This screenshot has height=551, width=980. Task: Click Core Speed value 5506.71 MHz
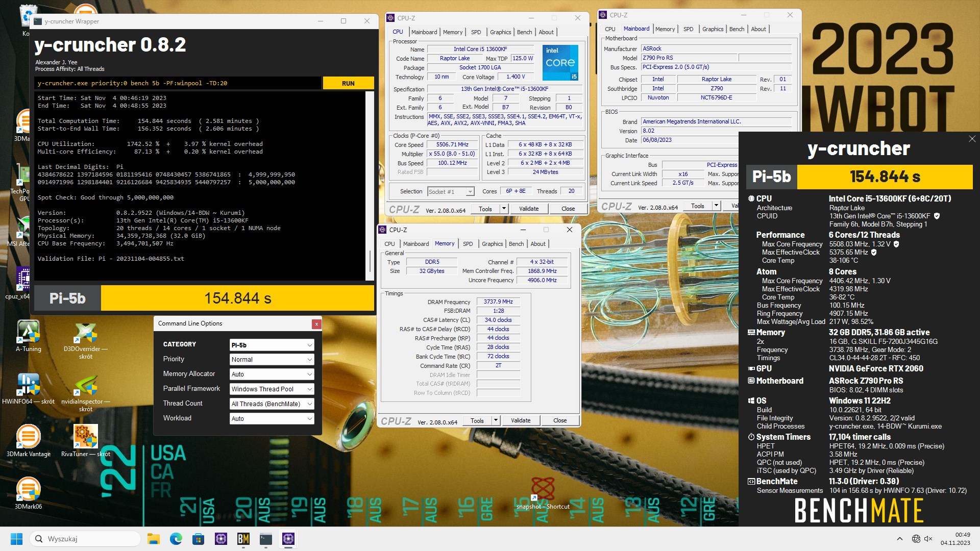[x=452, y=145]
